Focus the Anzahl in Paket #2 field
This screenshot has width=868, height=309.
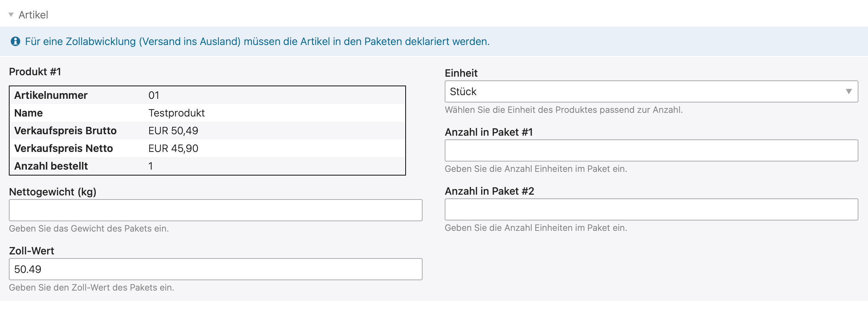651,209
